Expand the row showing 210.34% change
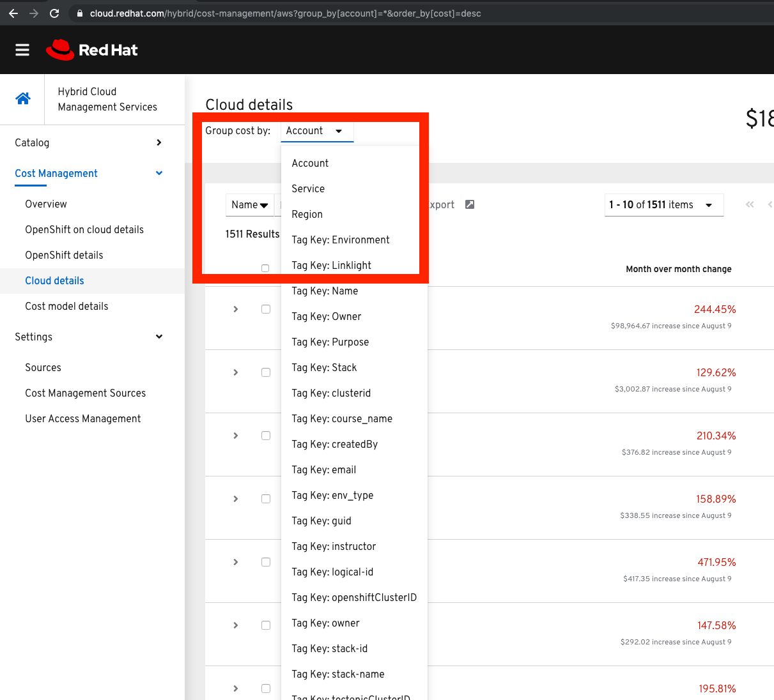This screenshot has height=700, width=774. pyautogui.click(x=236, y=436)
